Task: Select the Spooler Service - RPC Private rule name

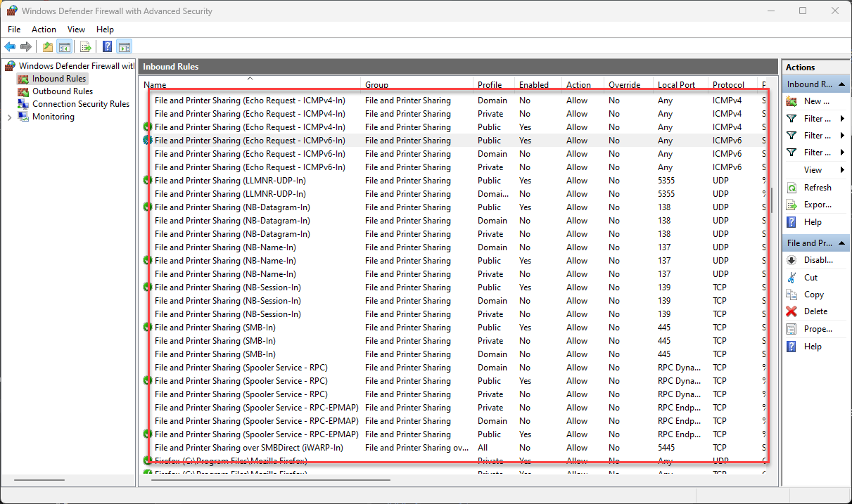Action: pyautogui.click(x=241, y=394)
